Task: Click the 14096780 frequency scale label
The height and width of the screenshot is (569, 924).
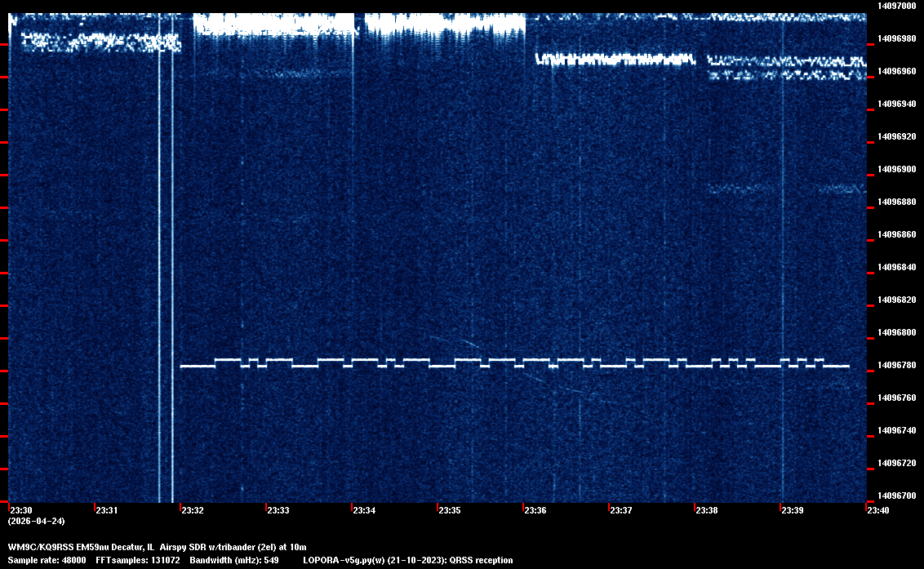Action: pos(896,365)
